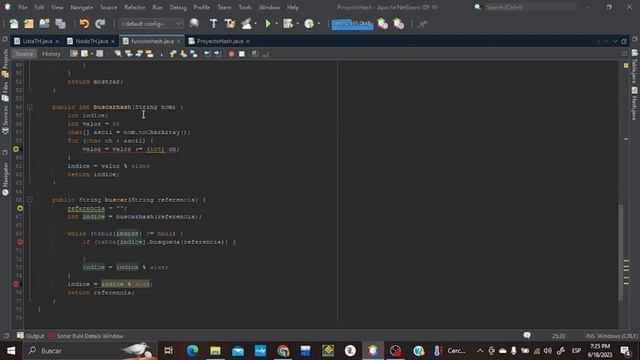The height and width of the screenshot is (360, 640).
Task: Click the Debug Project icon
Action: [288, 24]
